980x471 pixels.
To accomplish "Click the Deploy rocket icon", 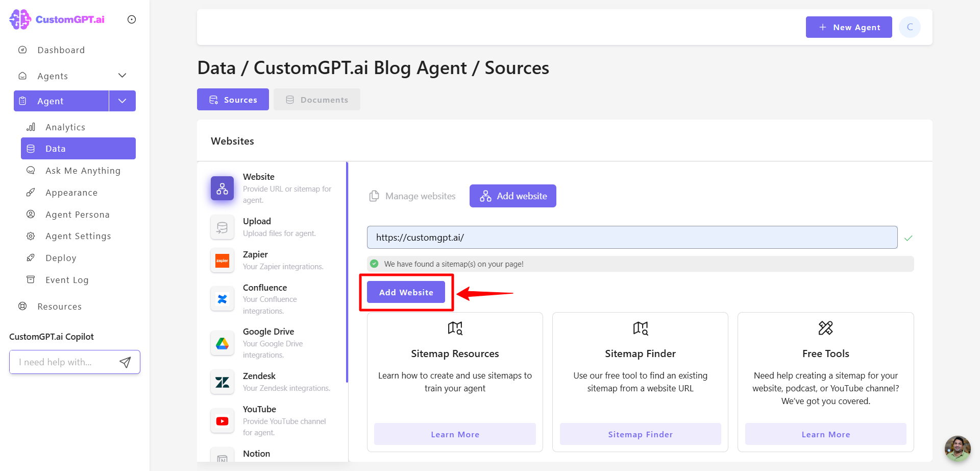I will click(x=31, y=257).
